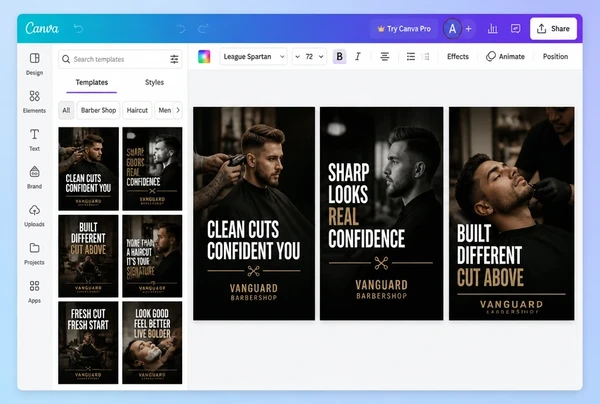
Task: Choose the More Than A Haircut template thumbnail
Action: pyautogui.click(x=152, y=256)
